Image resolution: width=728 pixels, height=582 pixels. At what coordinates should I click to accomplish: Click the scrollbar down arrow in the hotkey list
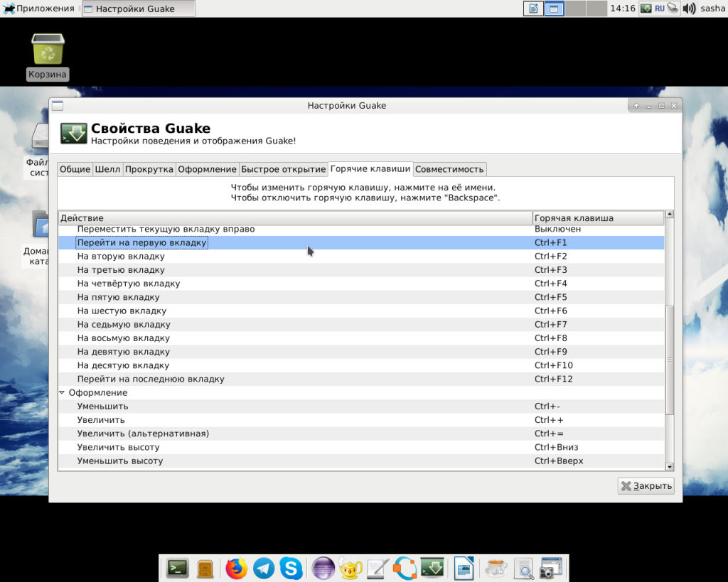(669, 466)
